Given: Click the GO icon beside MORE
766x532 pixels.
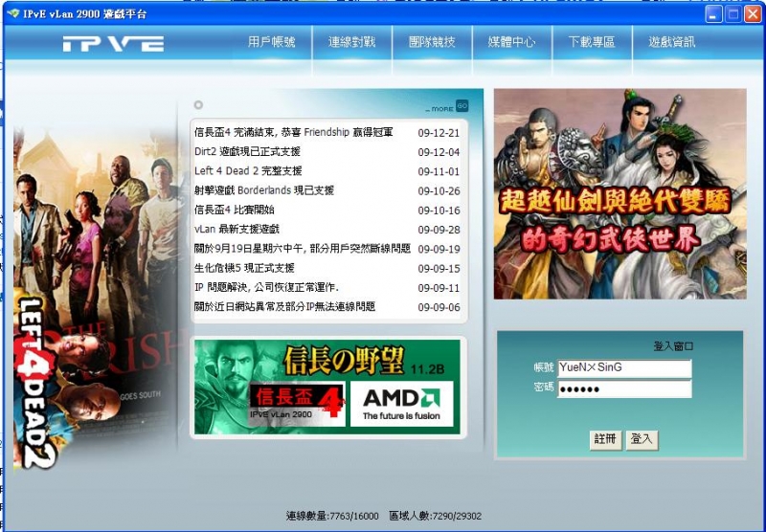Looking at the screenshot, I should (462, 105).
